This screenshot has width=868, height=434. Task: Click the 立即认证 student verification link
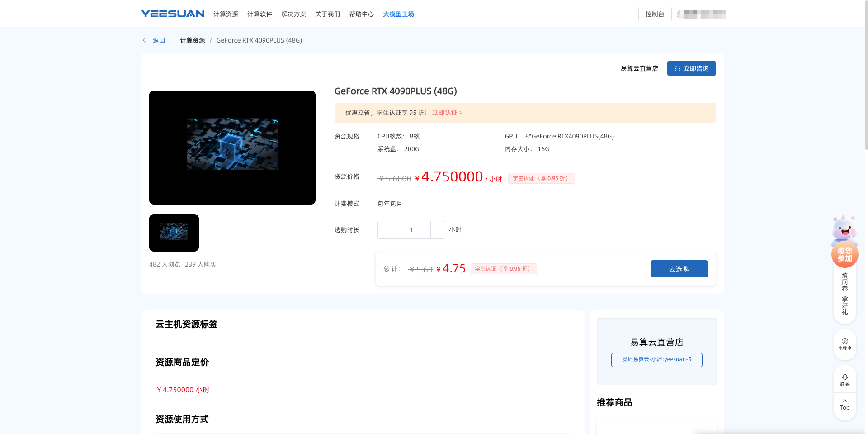[x=447, y=113]
